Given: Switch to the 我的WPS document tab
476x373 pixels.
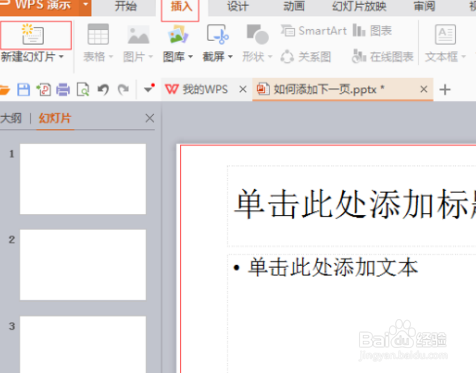Looking at the screenshot, I should pyautogui.click(x=196, y=89).
